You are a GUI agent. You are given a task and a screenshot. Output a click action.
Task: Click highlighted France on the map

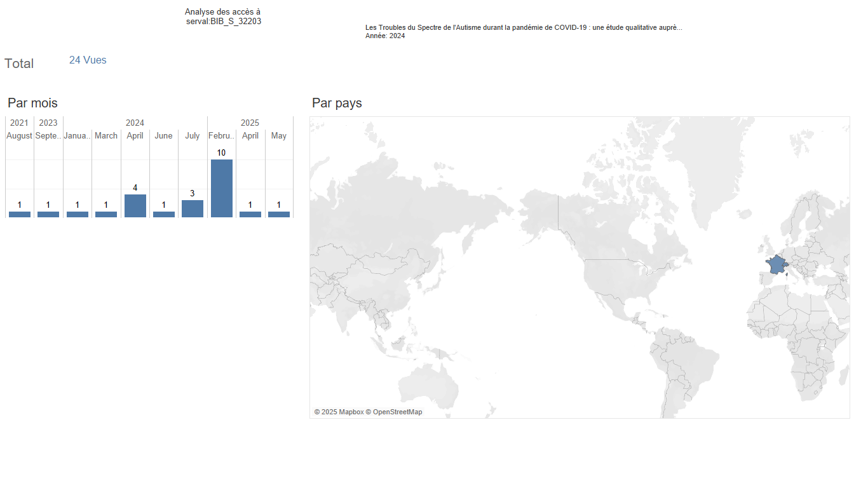pos(776,264)
